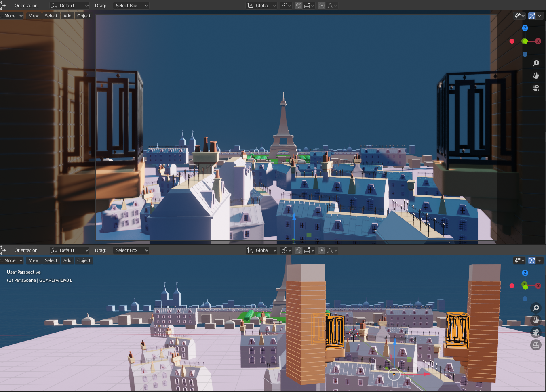Image resolution: width=546 pixels, height=392 pixels.
Task: Click zoom magnifier icon in top viewport
Action: pos(536,63)
